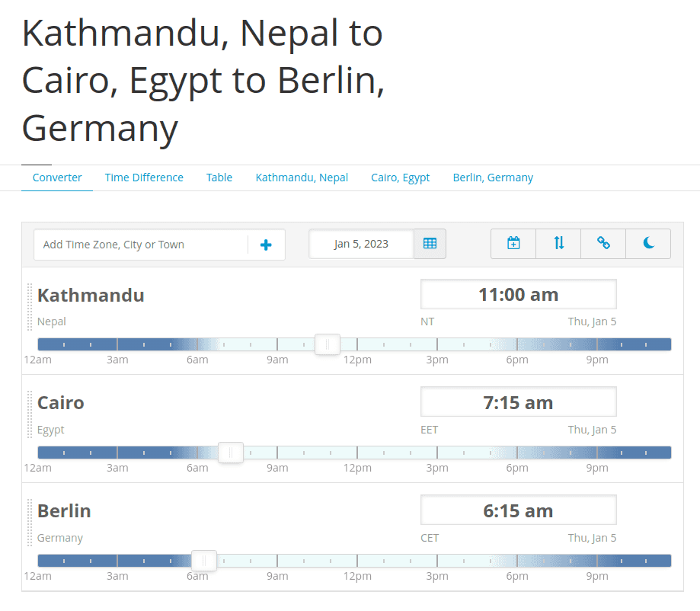Open the Table tab
Viewport: 700px width, 611px height.
coord(219,178)
